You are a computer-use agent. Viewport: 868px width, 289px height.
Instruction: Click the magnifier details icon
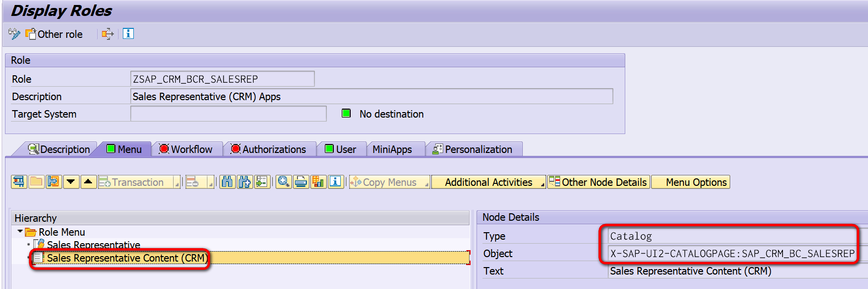click(x=284, y=182)
